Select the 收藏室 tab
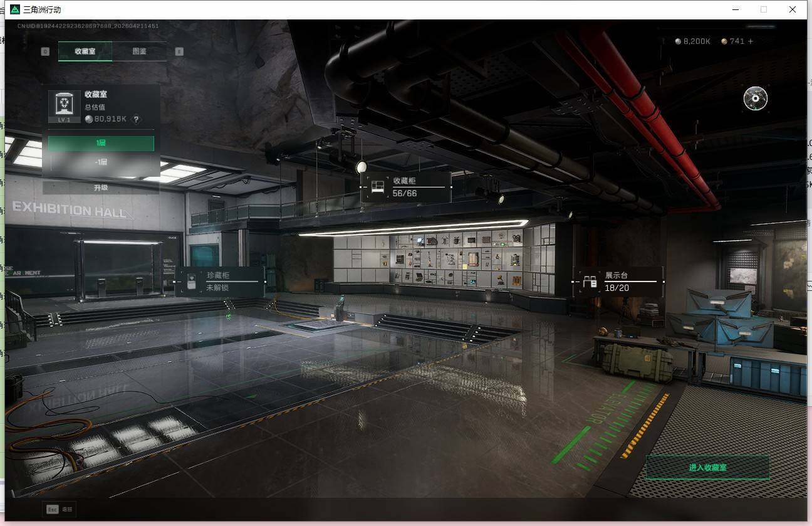The height and width of the screenshot is (526, 812). [x=85, y=51]
